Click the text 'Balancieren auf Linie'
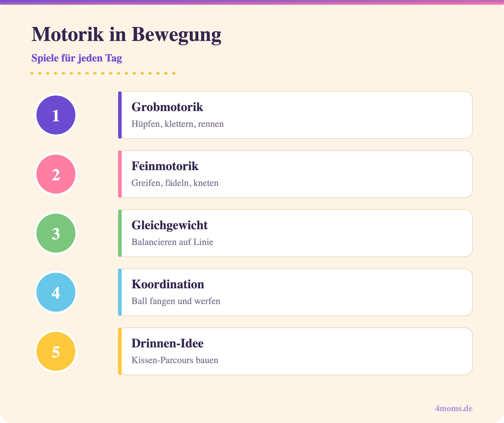Screen dimensions: 504x423 pos(172,242)
